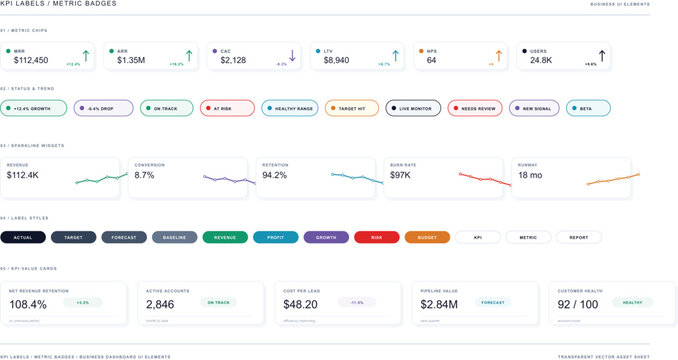Click the TARGET HIT badge
The width and height of the screenshot is (678, 360).
pyautogui.click(x=352, y=108)
